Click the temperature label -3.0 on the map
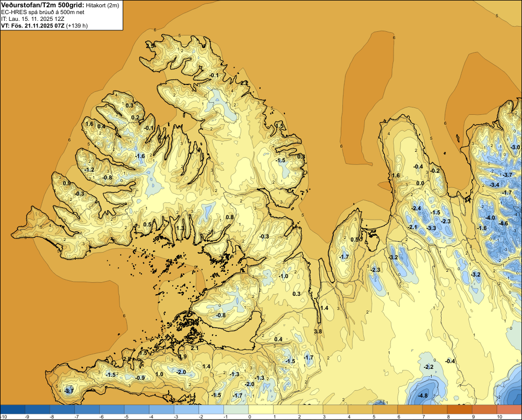 point(515,147)
